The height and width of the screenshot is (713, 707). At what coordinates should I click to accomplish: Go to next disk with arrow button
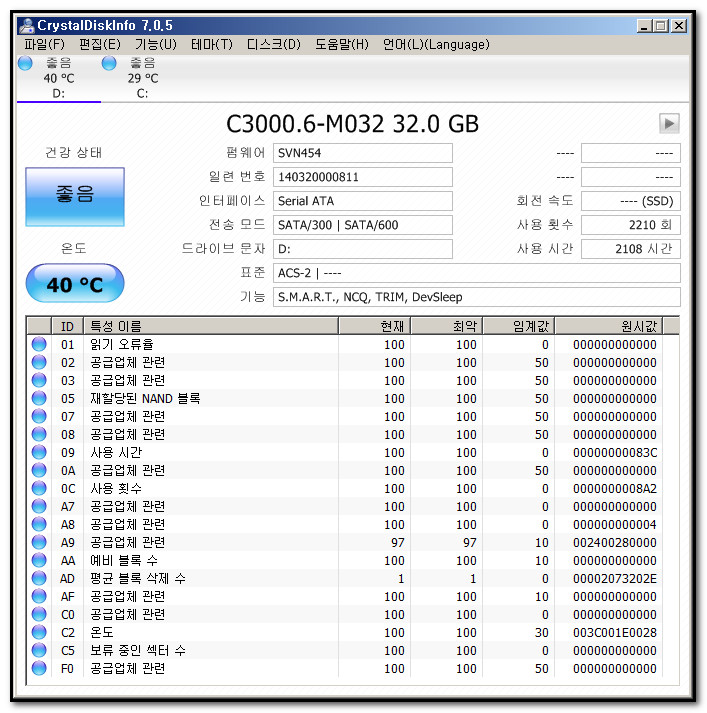(669, 123)
